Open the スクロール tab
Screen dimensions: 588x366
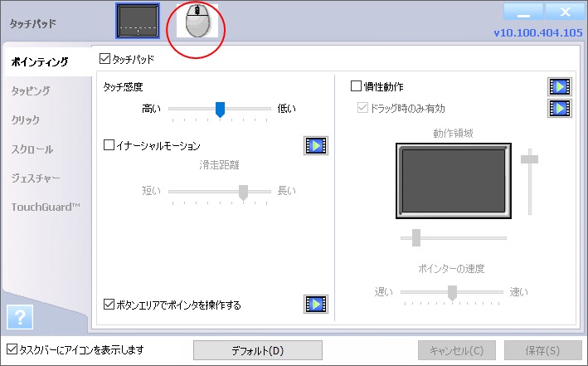[32, 149]
